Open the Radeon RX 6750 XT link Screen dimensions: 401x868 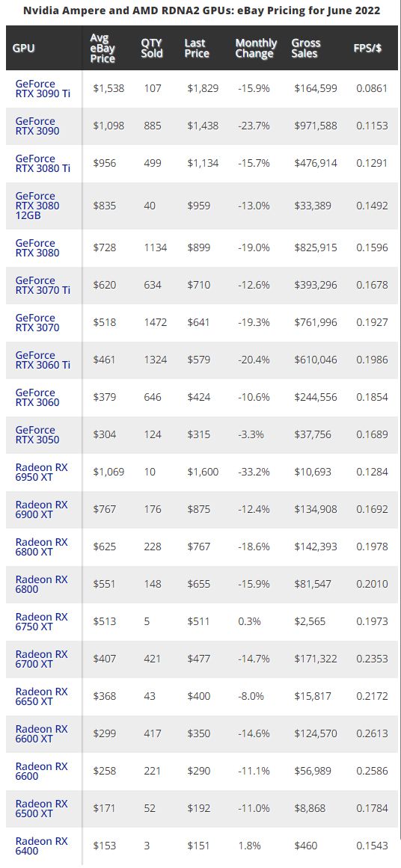[42, 622]
